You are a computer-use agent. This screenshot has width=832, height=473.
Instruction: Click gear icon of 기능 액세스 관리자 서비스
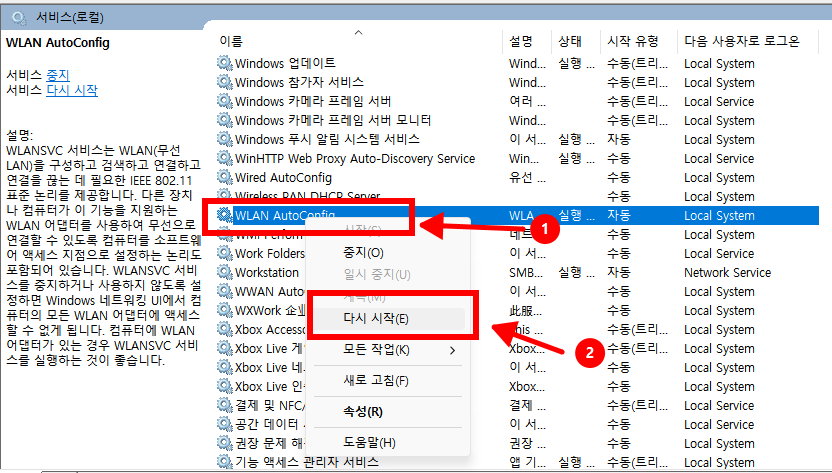(x=225, y=462)
